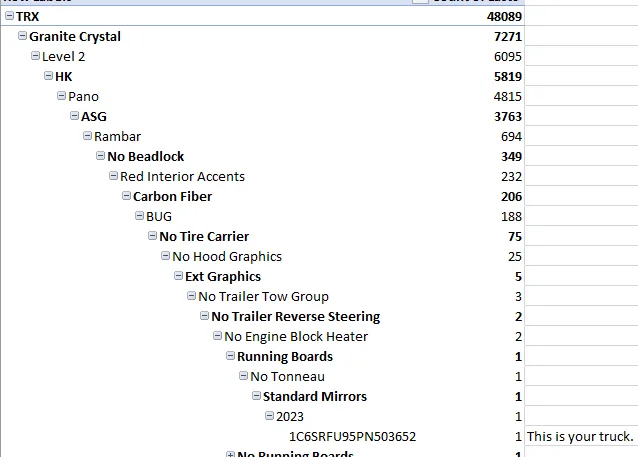Select the count value 7271
The height and width of the screenshot is (457, 638).
click(x=508, y=37)
